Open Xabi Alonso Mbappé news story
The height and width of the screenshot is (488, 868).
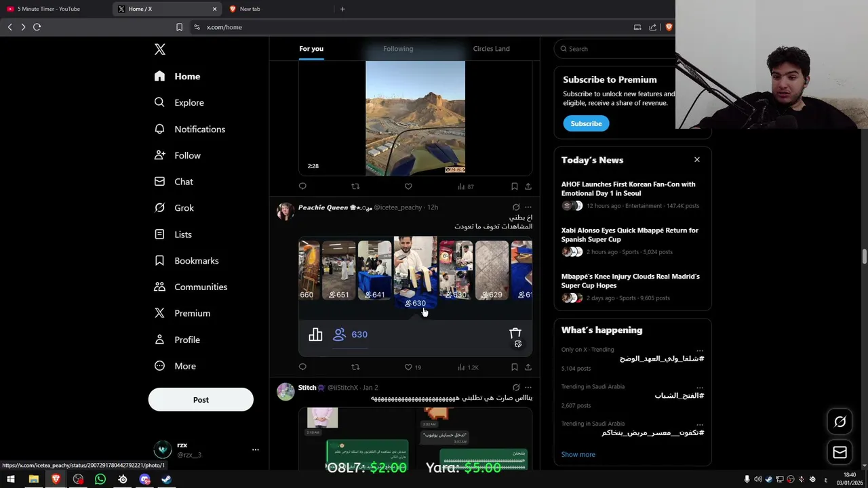click(x=632, y=241)
